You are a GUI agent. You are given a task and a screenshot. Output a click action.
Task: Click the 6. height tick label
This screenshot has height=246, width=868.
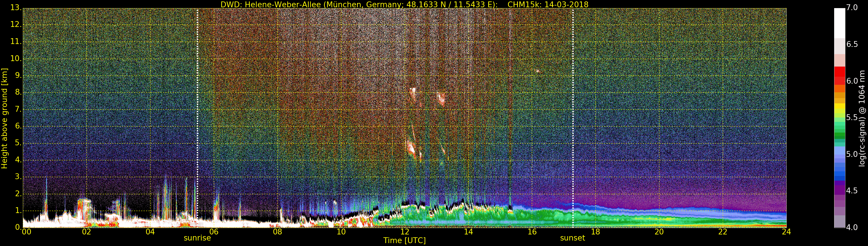[x=18, y=126]
